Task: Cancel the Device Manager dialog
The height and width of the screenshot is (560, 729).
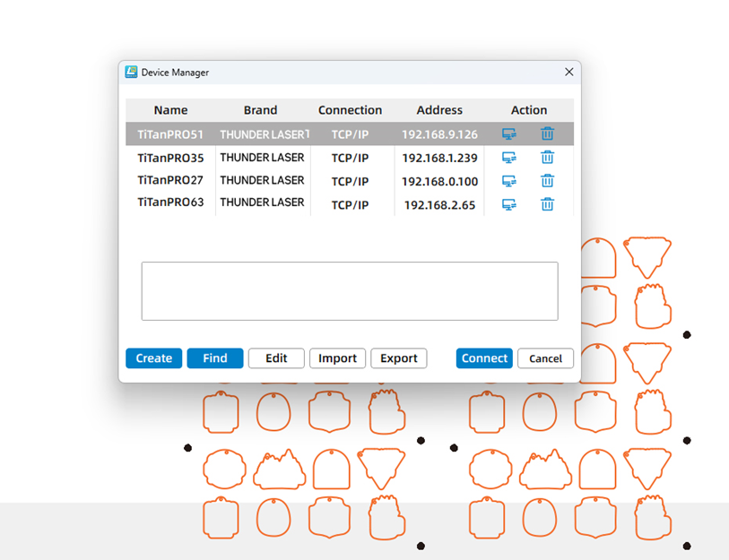Action: click(x=545, y=358)
